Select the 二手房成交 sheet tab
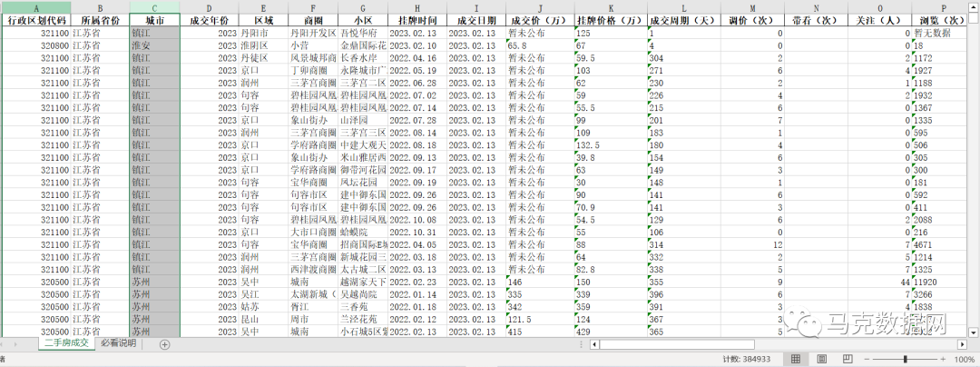Image resolution: width=980 pixels, height=367 pixels. 66,343
